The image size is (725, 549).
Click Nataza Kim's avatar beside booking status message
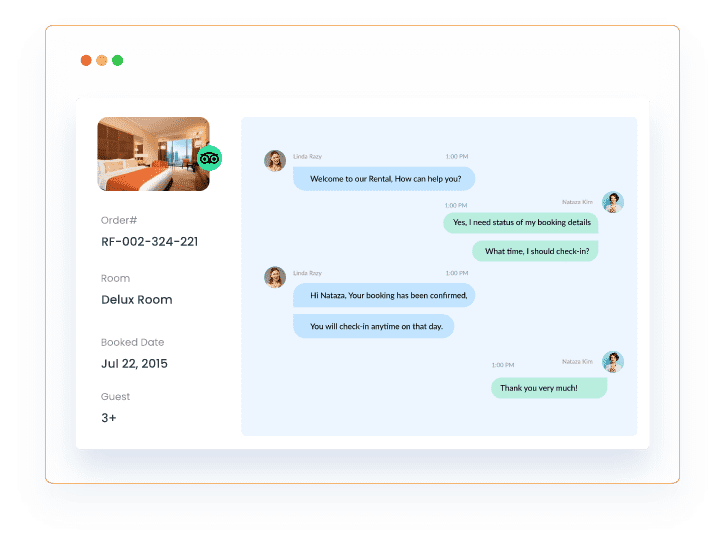pos(613,202)
